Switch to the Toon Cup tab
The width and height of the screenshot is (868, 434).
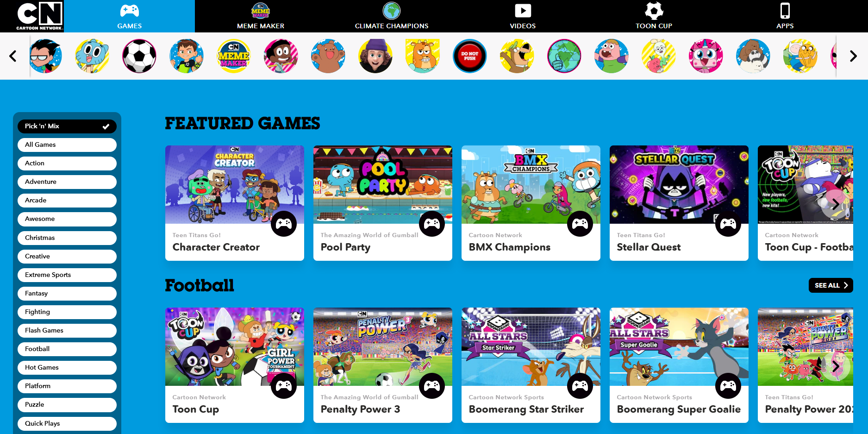pos(654,16)
